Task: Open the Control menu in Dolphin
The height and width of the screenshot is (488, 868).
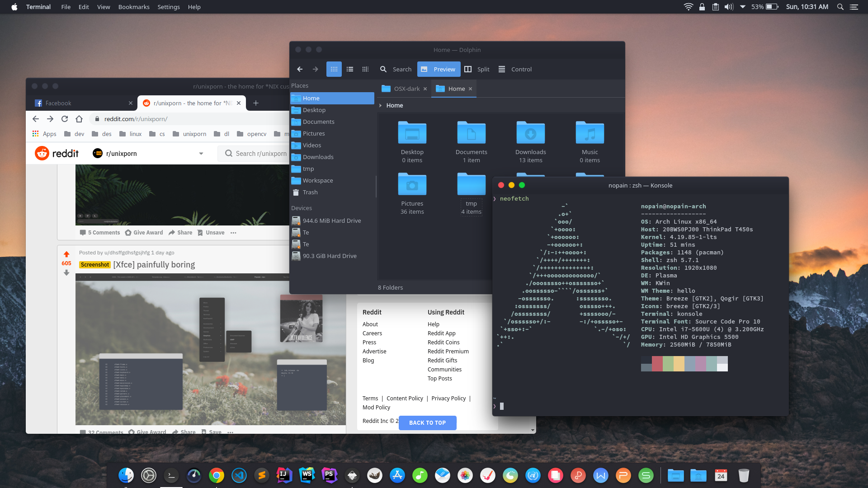Action: point(515,69)
